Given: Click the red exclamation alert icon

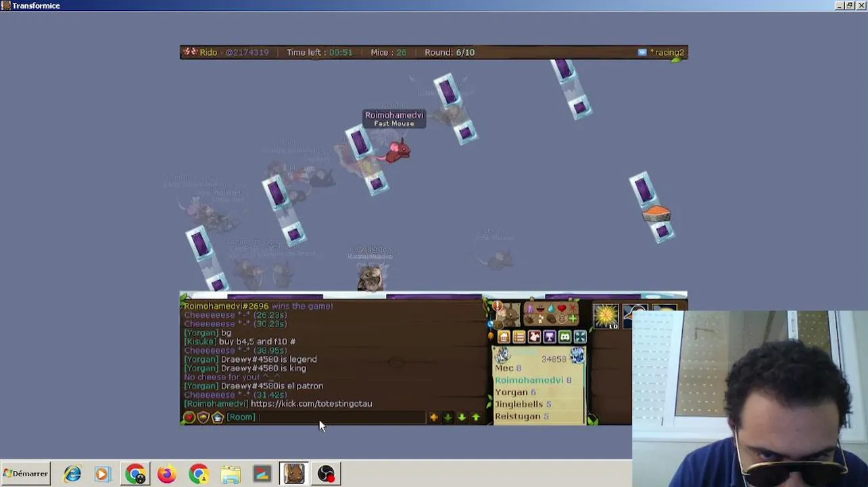Looking at the screenshot, I should point(498,307).
